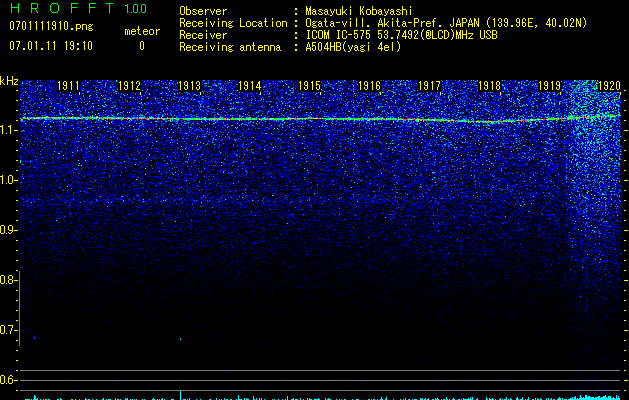Viewport: 629px width, 400px height.
Task: Click the 1916 time marker
Action: [369, 86]
